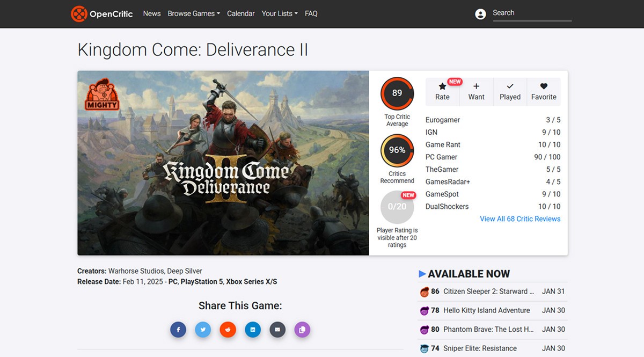Share the game on LinkedIn
Image resolution: width=644 pixels, height=357 pixels.
click(253, 329)
